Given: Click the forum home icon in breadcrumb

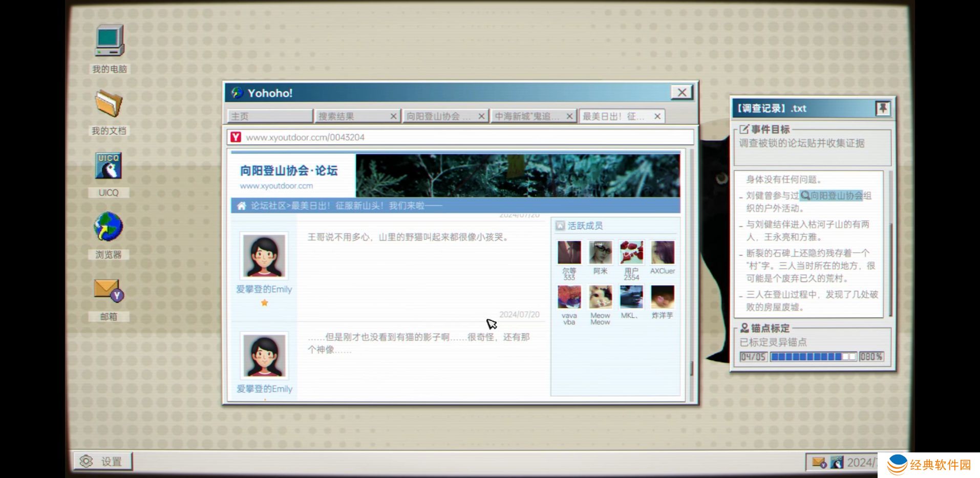Looking at the screenshot, I should 241,206.
